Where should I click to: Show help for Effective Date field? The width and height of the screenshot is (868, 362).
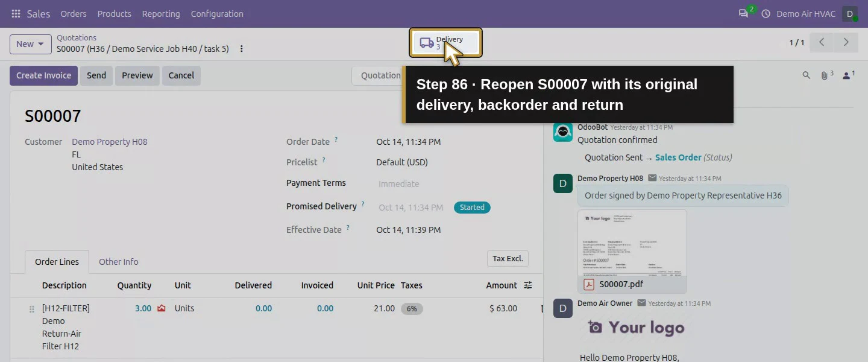(x=348, y=228)
